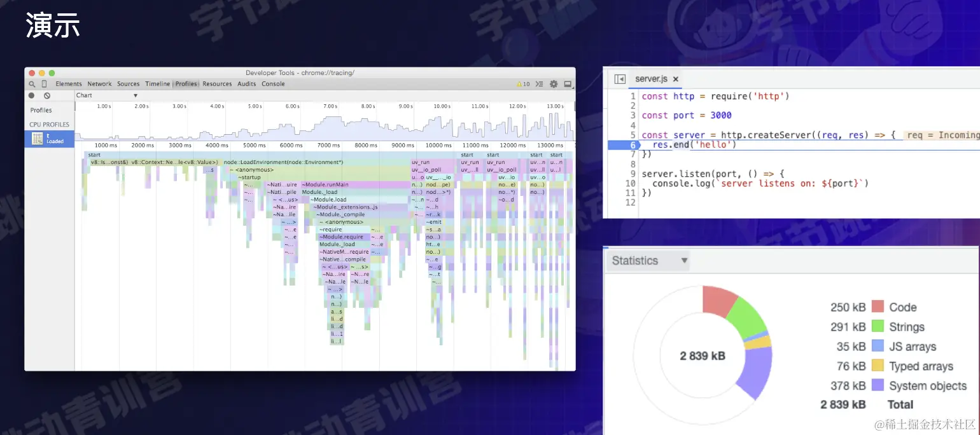
Task: Click the node::LoadEnvironment flame chart bar
Action: (x=316, y=162)
